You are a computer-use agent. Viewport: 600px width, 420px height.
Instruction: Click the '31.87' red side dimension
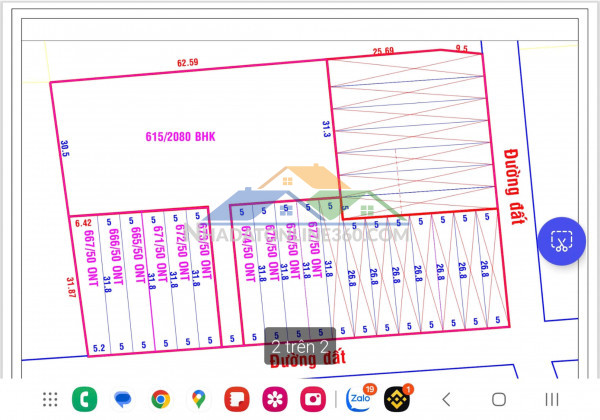point(71,287)
